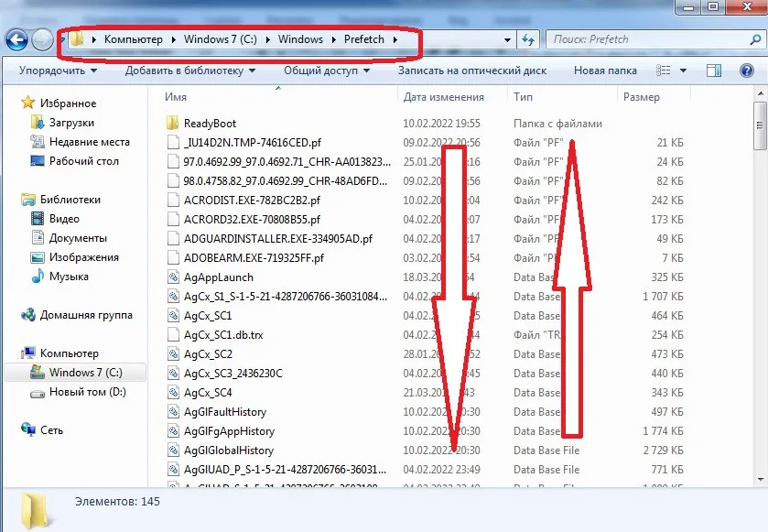This screenshot has height=532, width=768.
Task: Open the Добавить в библиотеку dropdown
Action: [189, 71]
